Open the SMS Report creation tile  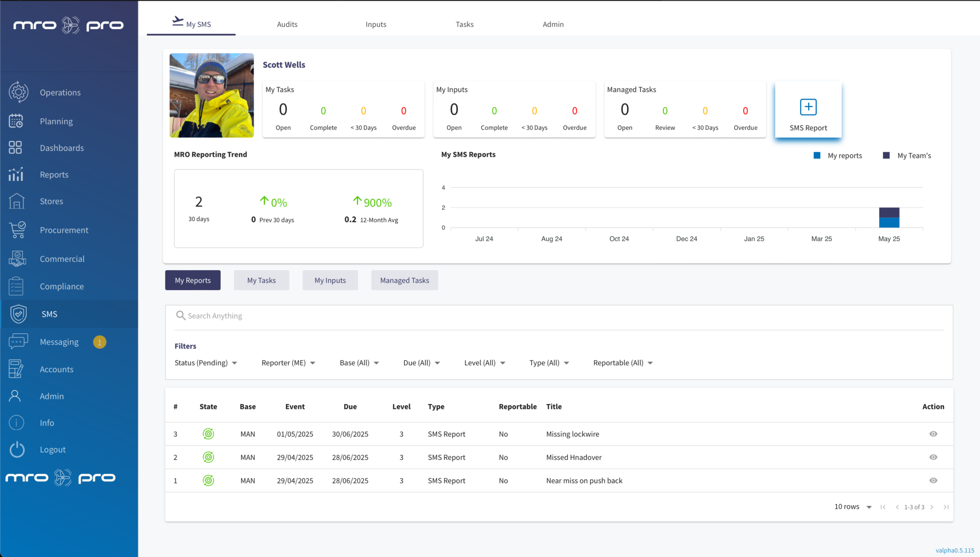pos(808,110)
